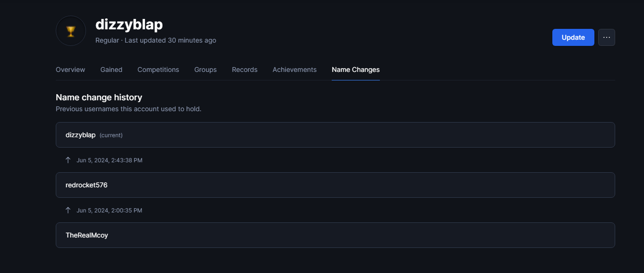Select the Name Changes tab
Image resolution: width=644 pixels, height=273 pixels.
(x=355, y=70)
